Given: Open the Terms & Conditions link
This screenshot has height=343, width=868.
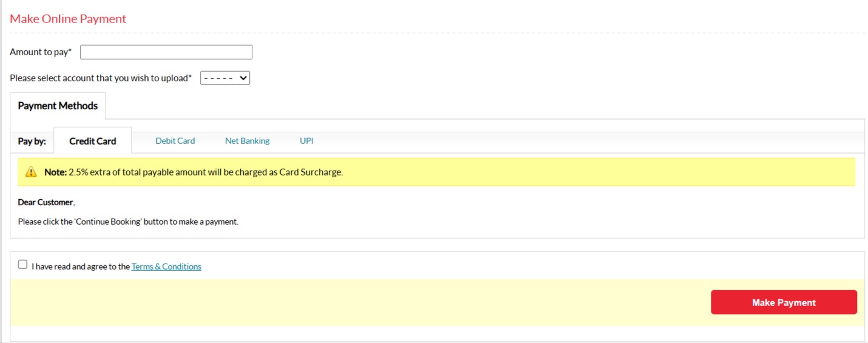Looking at the screenshot, I should [x=166, y=267].
